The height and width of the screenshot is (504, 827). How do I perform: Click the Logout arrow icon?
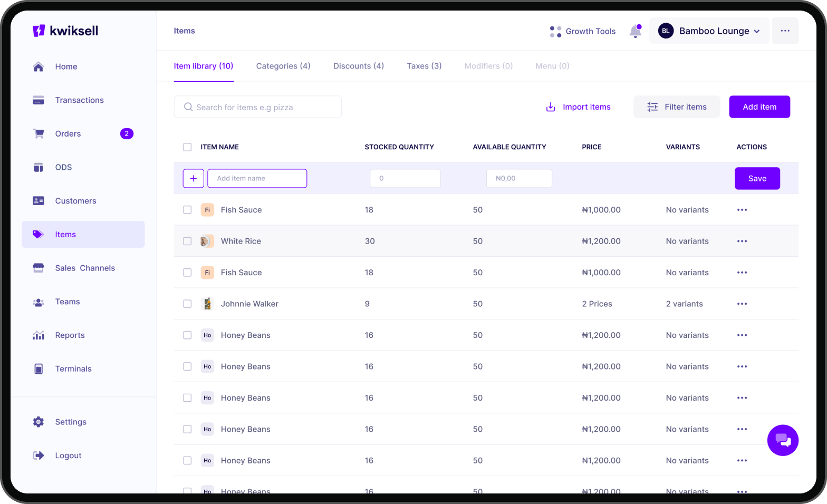pos(39,455)
